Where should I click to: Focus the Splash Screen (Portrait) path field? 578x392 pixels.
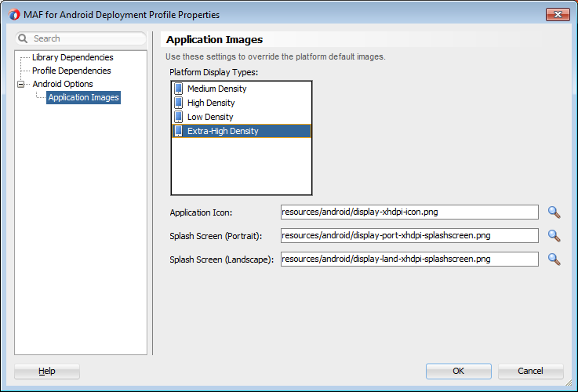(x=409, y=236)
